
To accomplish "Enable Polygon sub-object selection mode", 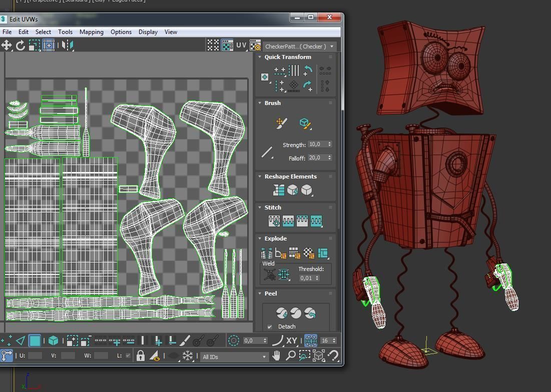I will pos(35,341).
